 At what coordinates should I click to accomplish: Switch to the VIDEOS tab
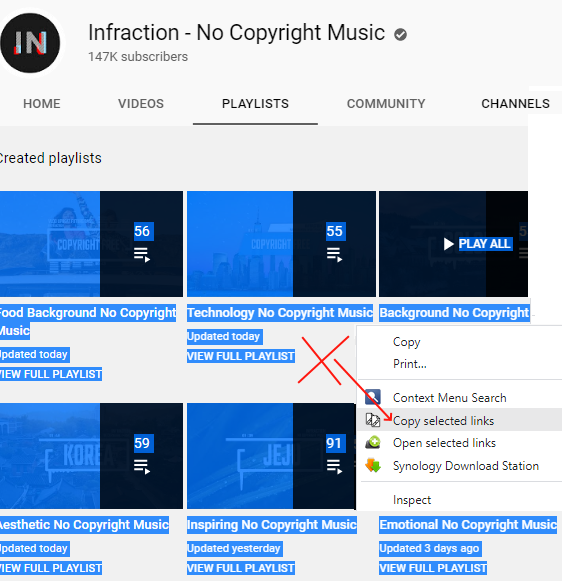tap(141, 104)
